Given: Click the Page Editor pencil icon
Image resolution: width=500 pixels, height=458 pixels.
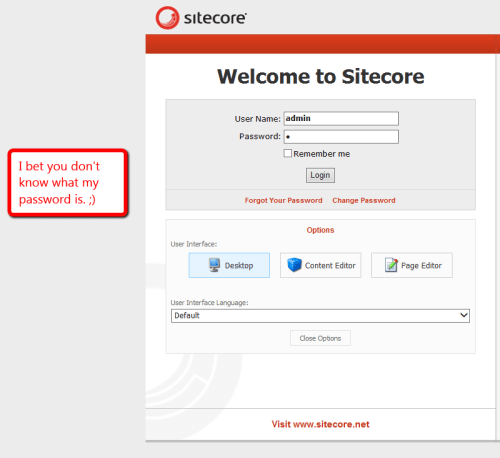Looking at the screenshot, I should (x=391, y=265).
